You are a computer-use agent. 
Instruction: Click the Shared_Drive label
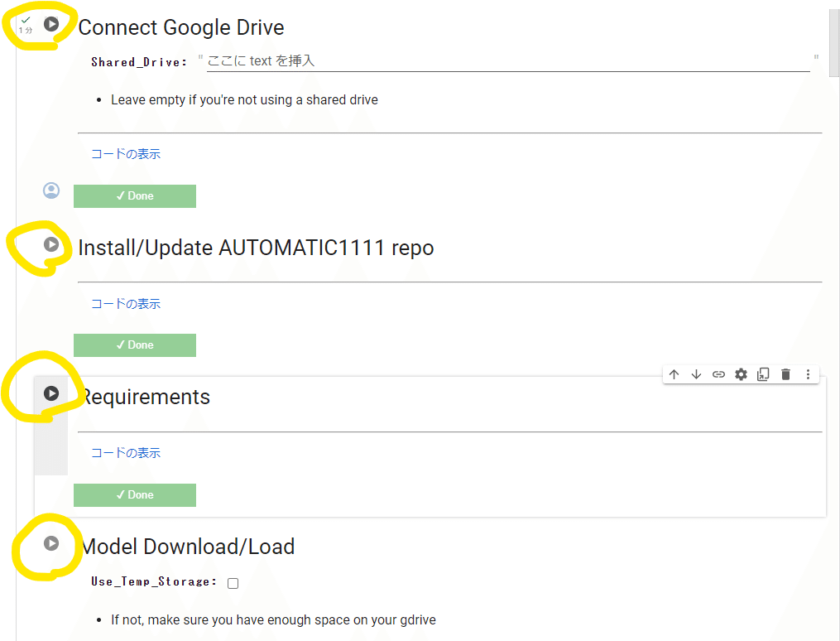coord(139,62)
